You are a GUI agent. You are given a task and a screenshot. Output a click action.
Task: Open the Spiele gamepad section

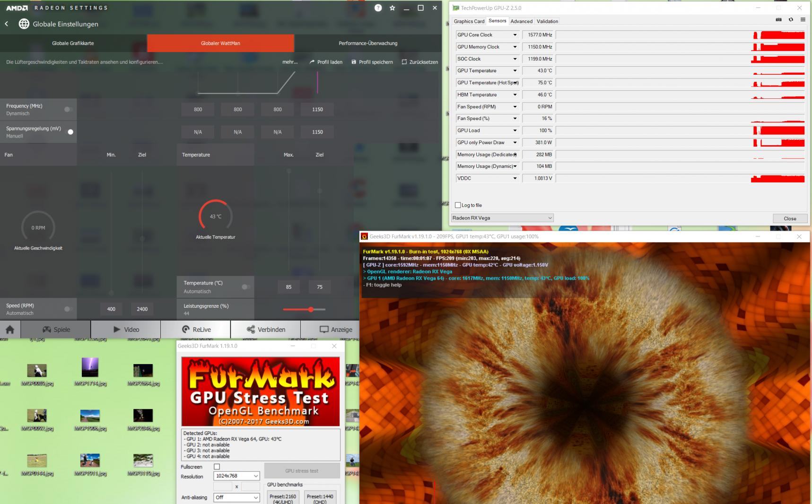pos(56,330)
